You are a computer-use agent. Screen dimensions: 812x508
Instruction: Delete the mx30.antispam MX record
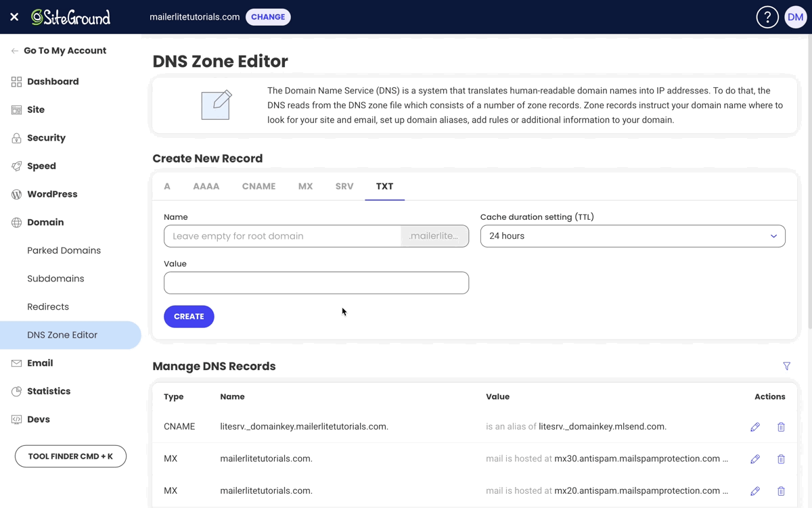click(x=781, y=459)
